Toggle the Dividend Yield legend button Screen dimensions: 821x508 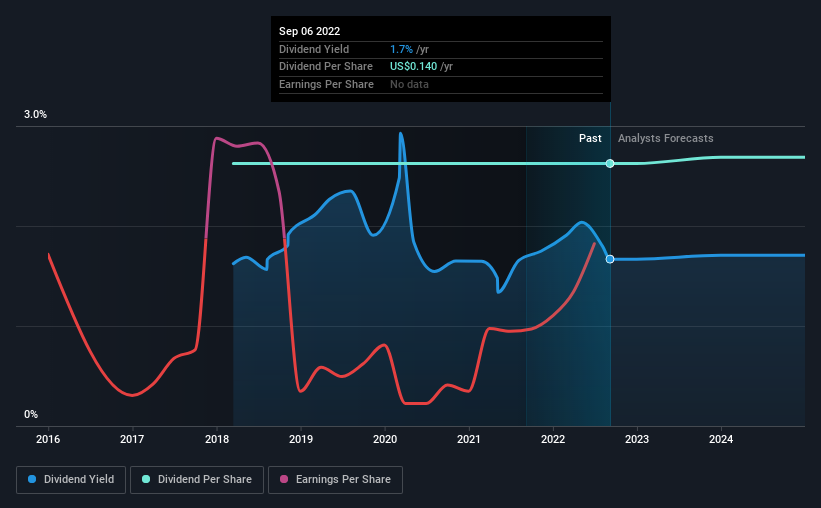(x=71, y=480)
